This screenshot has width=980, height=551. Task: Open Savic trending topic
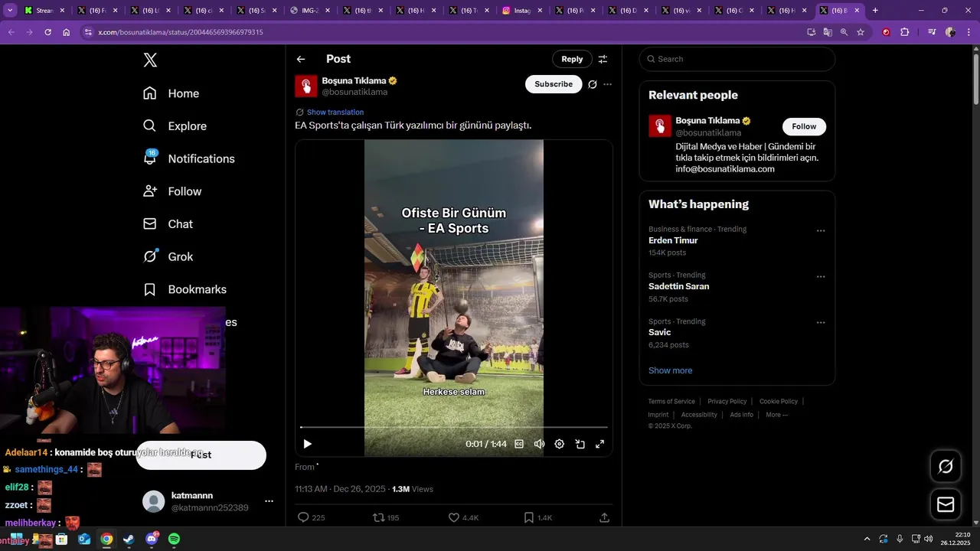click(x=659, y=332)
